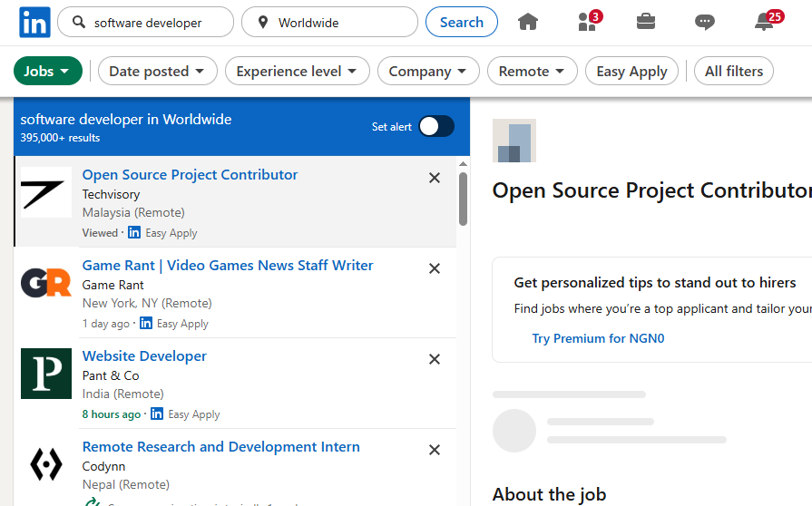The width and height of the screenshot is (812, 506).
Task: Click the Techvisory company logo
Action: coord(46,192)
